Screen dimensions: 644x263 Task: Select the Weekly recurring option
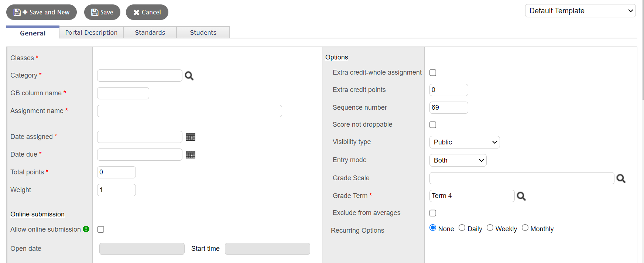click(490, 228)
